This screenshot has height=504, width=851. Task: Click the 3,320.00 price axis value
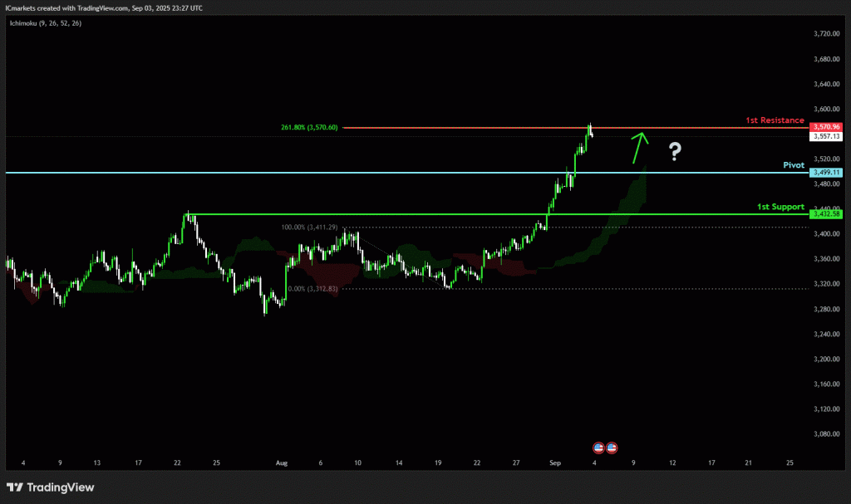(827, 284)
